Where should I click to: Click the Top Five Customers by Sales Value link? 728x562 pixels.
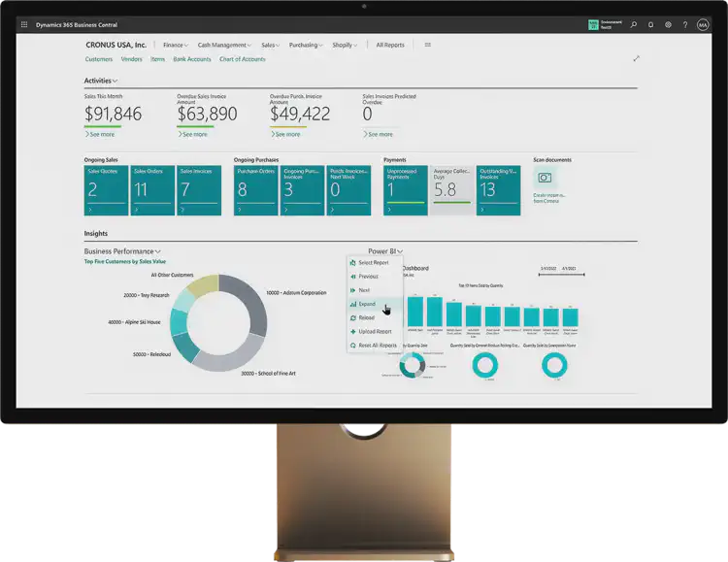point(125,261)
